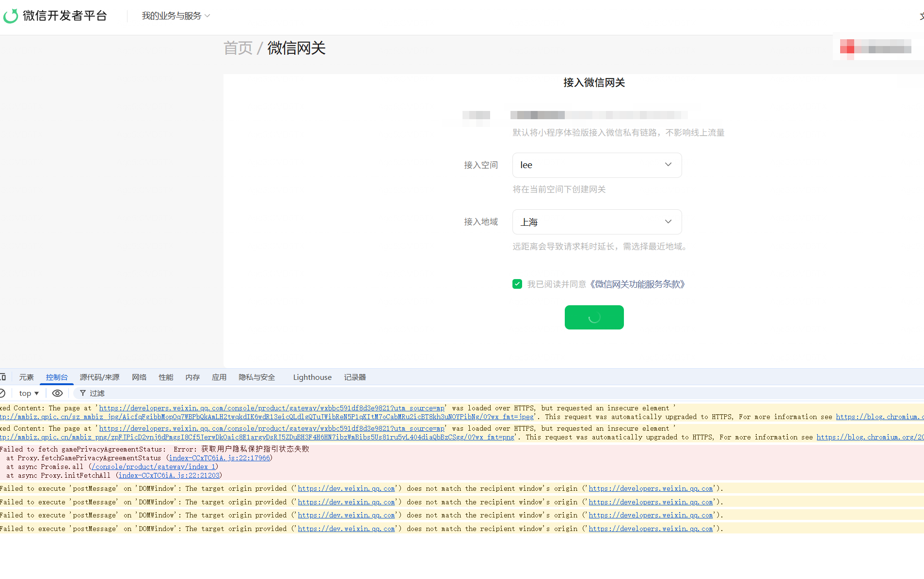The height and width of the screenshot is (579, 924).
Task: Open the index-CCxTC6iA.js:22:21203 source link
Action: coord(169,475)
